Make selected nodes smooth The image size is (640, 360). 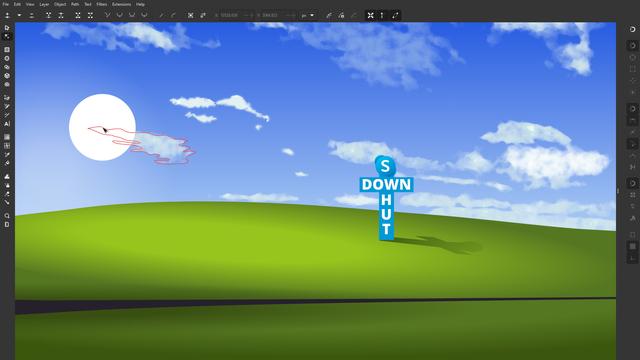point(120,16)
